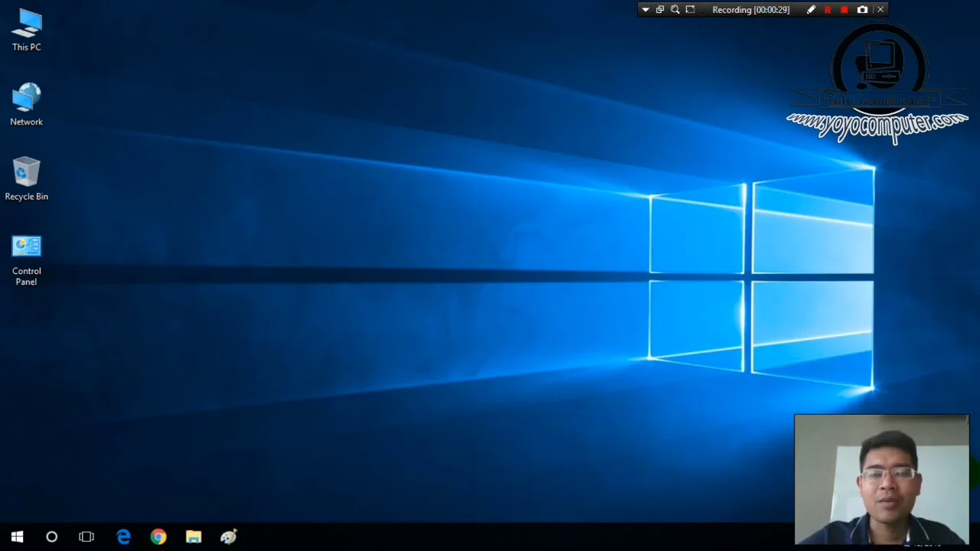Select the pencil annotation tool on the recording toolbar
980x551 pixels.
tap(811, 9)
